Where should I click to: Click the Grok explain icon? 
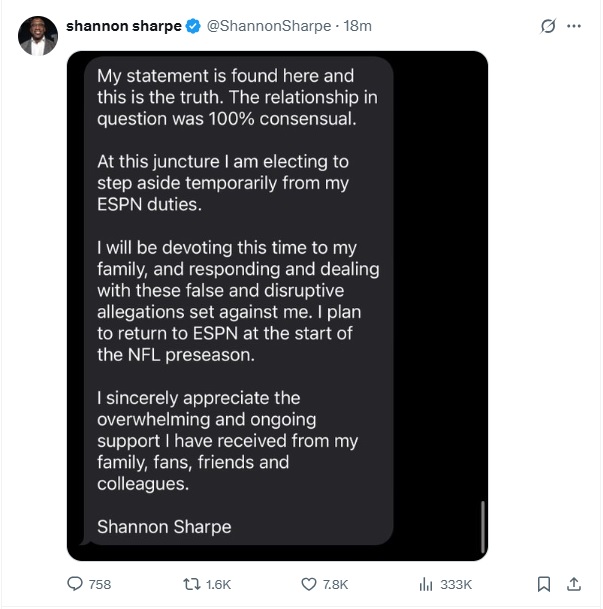(x=547, y=26)
